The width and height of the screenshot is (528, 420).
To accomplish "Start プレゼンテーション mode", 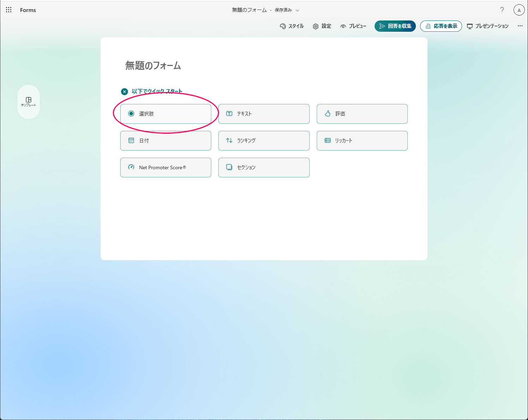I will [x=488, y=26].
